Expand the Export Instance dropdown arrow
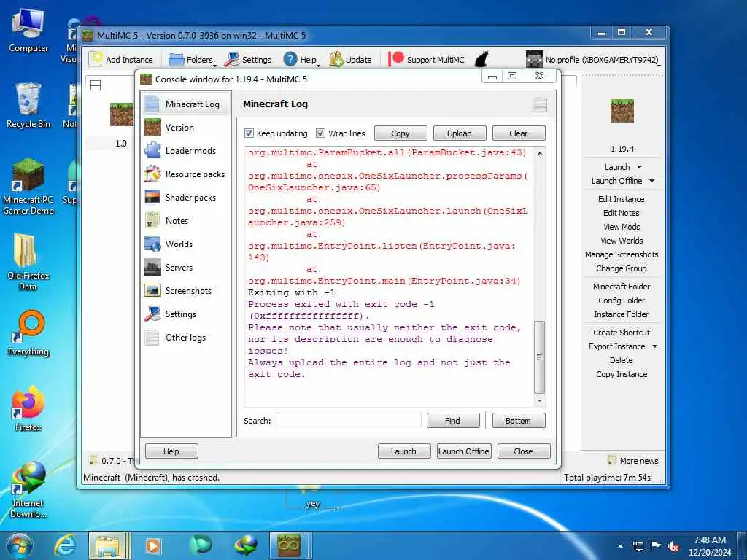The image size is (747, 560). [x=654, y=346]
